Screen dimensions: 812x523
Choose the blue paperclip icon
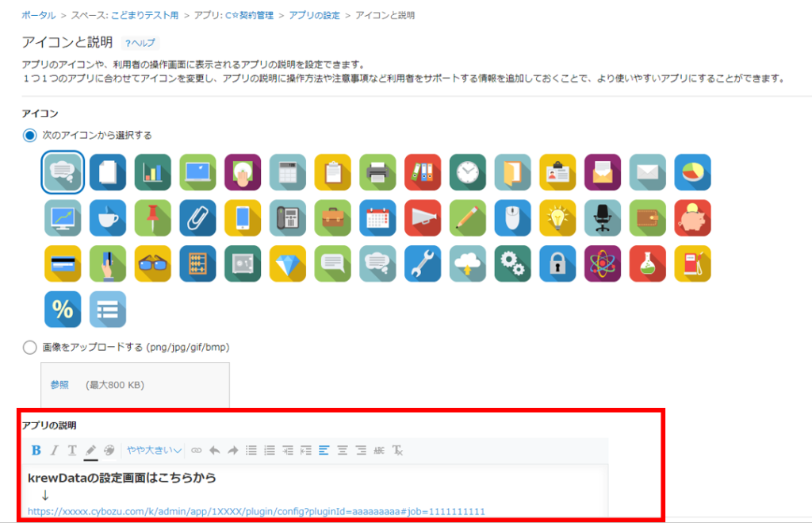tap(197, 217)
